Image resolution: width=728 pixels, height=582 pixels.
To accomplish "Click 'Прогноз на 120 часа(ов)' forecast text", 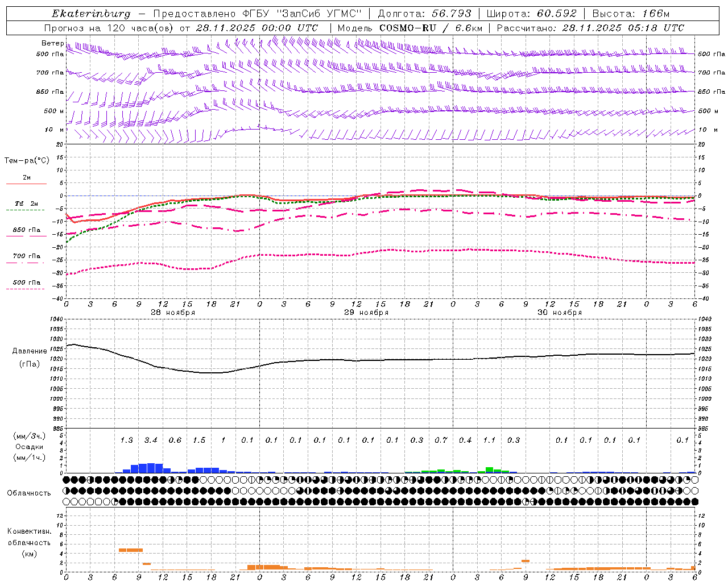I will tap(109, 28).
